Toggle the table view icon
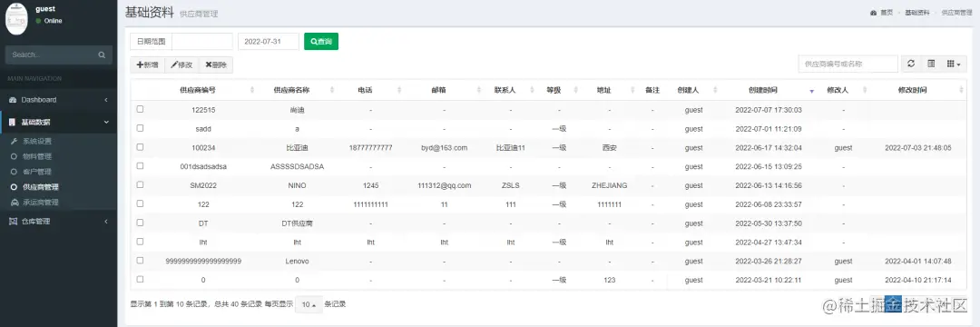This screenshot has width=980, height=327. (x=931, y=64)
